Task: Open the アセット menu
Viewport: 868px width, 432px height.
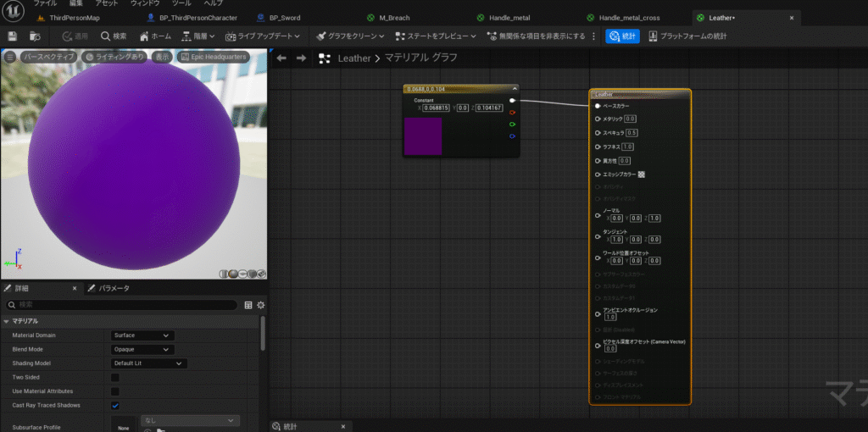Action: pos(106,3)
